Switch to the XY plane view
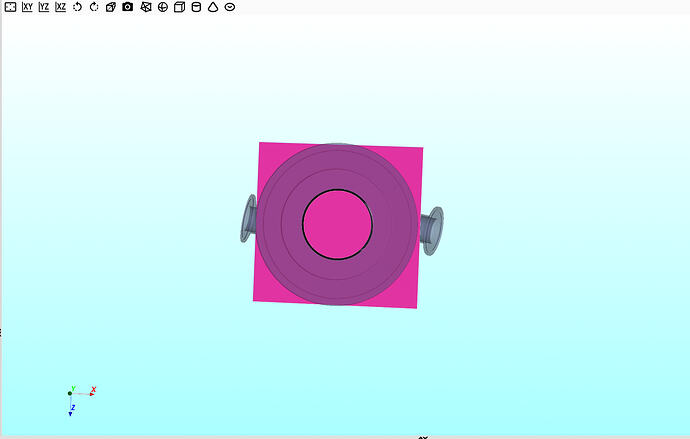Image resolution: width=690 pixels, height=439 pixels. point(26,7)
